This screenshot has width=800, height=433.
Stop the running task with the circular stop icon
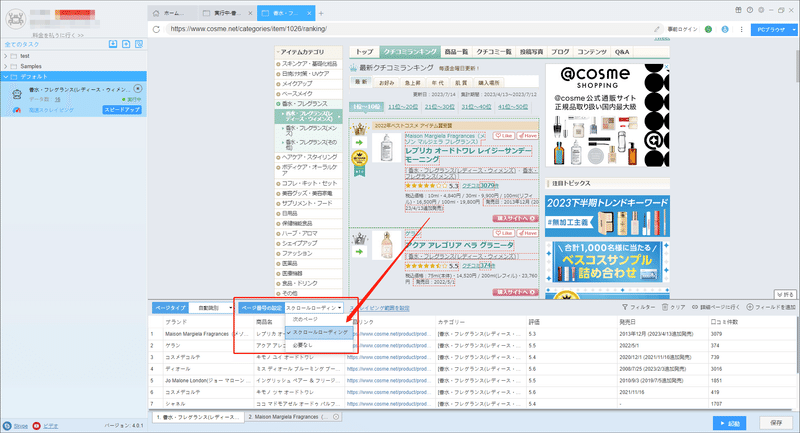pos(138,89)
